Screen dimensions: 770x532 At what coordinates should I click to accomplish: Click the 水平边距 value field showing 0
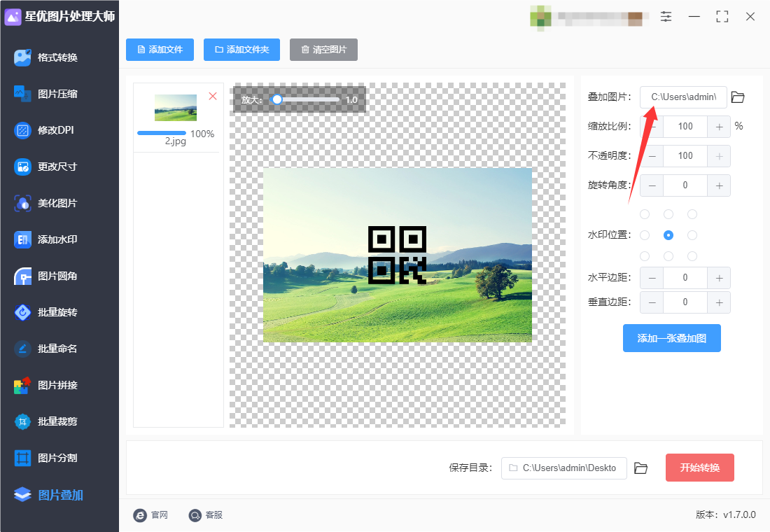point(685,278)
